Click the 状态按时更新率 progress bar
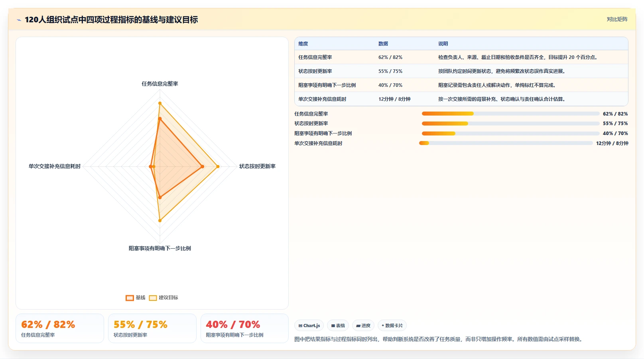This screenshot has width=644, height=359. pos(510,124)
